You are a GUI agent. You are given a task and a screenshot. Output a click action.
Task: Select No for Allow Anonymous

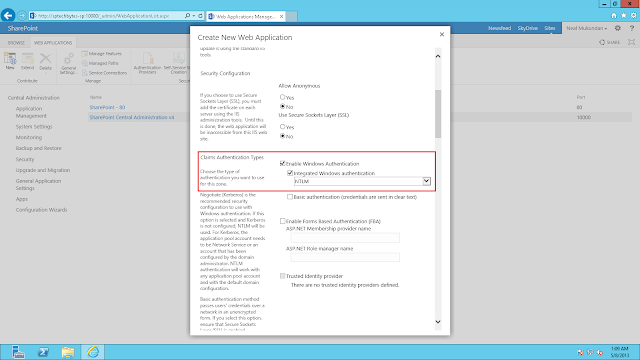282,107
